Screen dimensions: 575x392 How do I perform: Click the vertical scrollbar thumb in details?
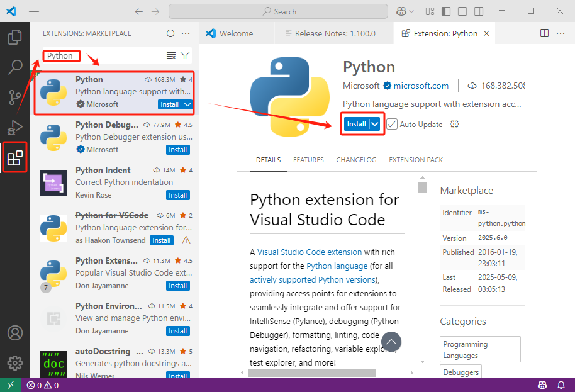(423, 188)
